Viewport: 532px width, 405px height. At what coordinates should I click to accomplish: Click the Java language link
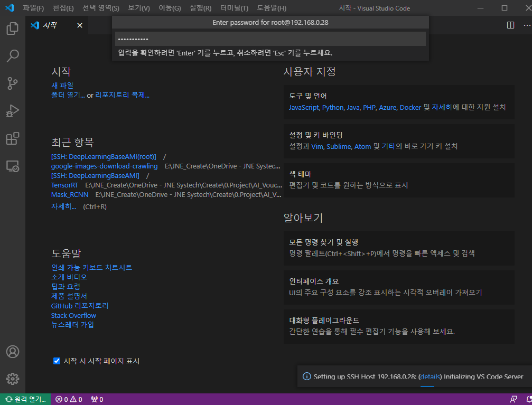coord(353,108)
